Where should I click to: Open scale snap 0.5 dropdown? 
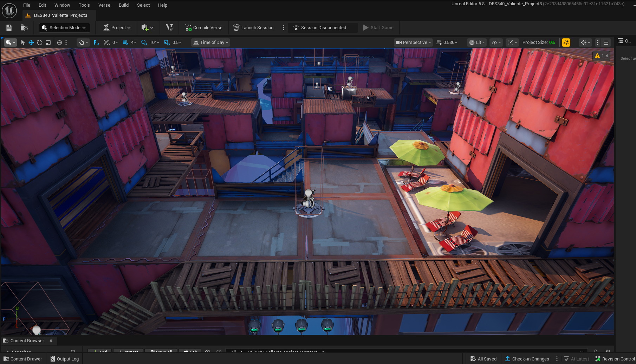(177, 43)
